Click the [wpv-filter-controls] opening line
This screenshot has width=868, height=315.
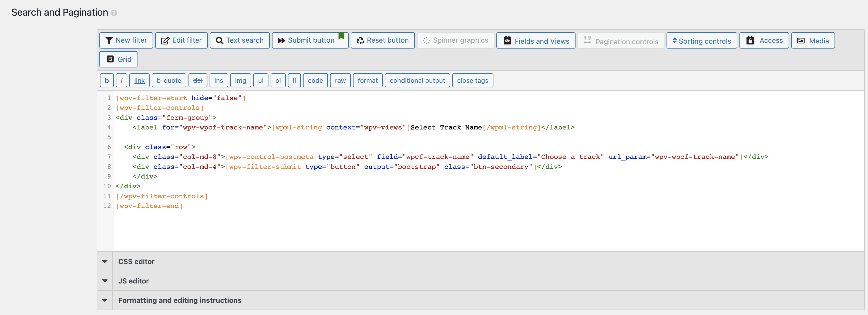160,108
